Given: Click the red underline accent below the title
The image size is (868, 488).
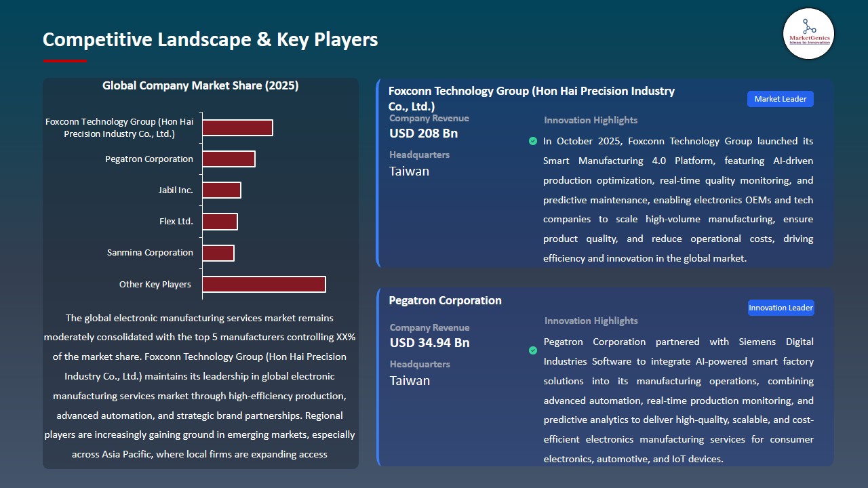Looking at the screenshot, I should [65, 60].
